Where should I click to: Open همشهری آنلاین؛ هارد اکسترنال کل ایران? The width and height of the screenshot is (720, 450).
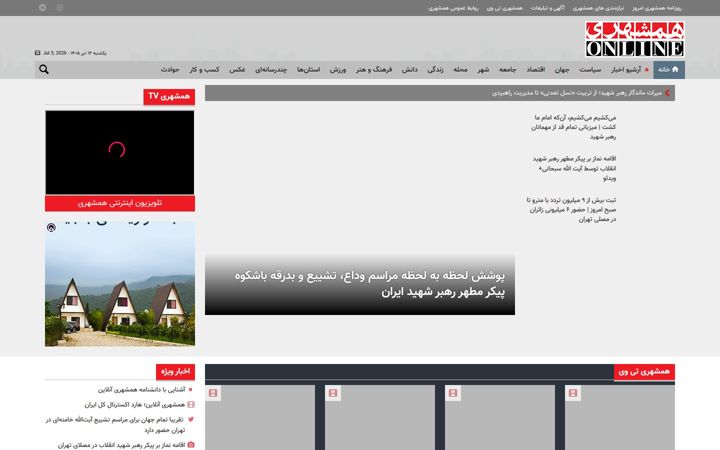point(135,405)
